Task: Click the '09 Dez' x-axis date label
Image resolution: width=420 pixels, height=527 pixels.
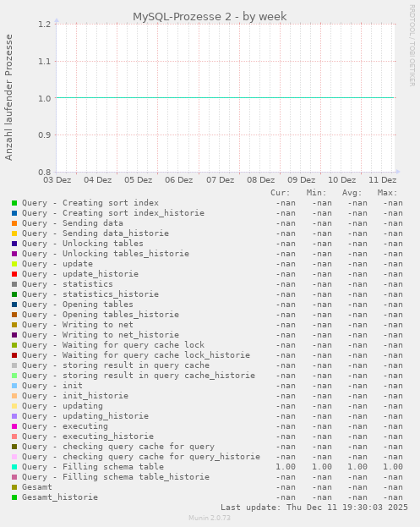Action: 301,180
